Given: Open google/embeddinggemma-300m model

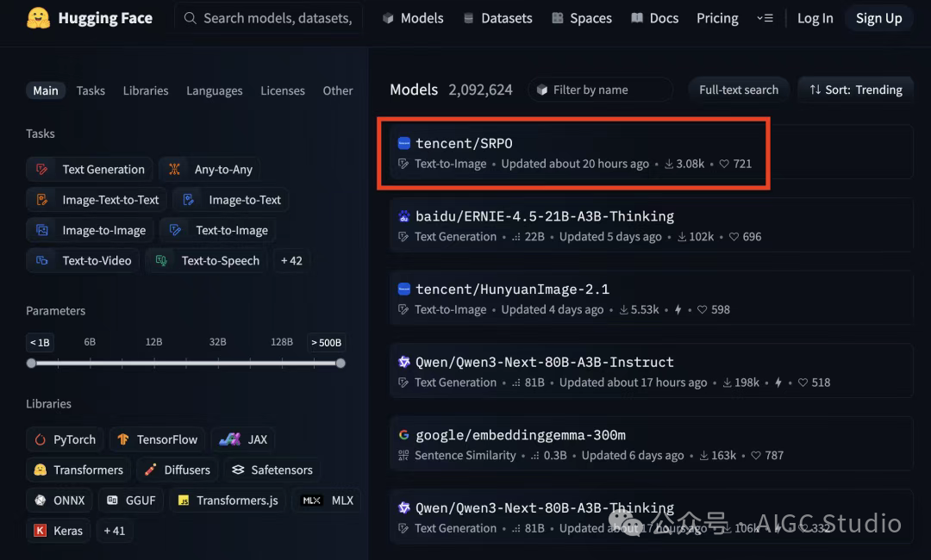Looking at the screenshot, I should pos(651,445).
